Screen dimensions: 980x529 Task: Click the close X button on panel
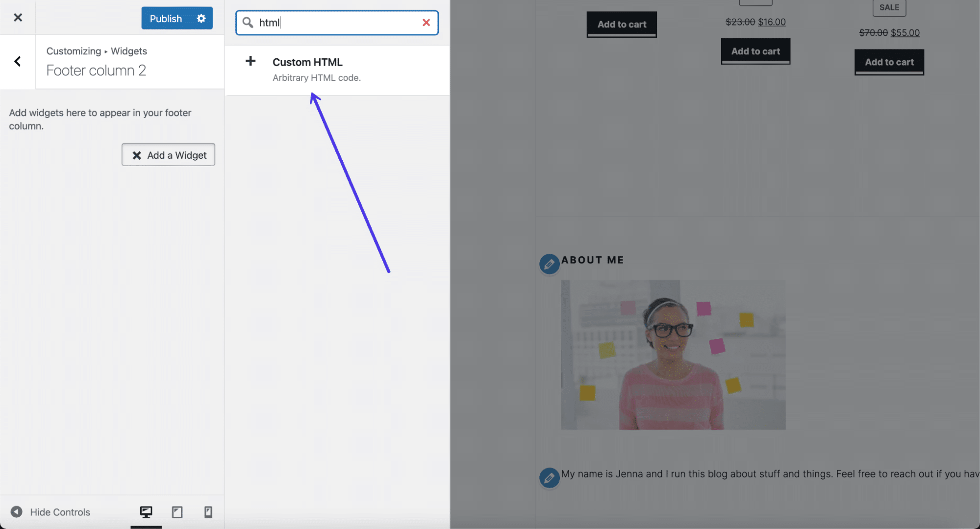17,18
